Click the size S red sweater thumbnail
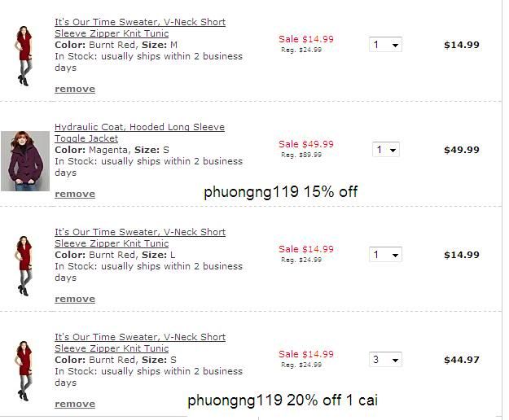The image size is (509, 420). point(23,370)
